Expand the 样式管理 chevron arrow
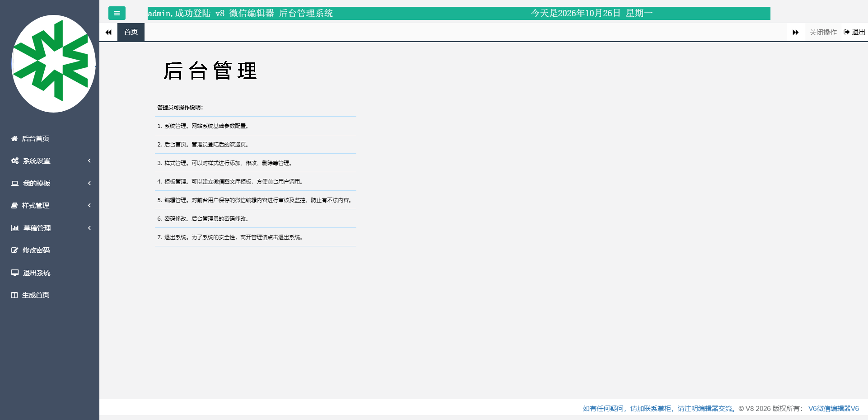868x420 pixels. point(89,206)
